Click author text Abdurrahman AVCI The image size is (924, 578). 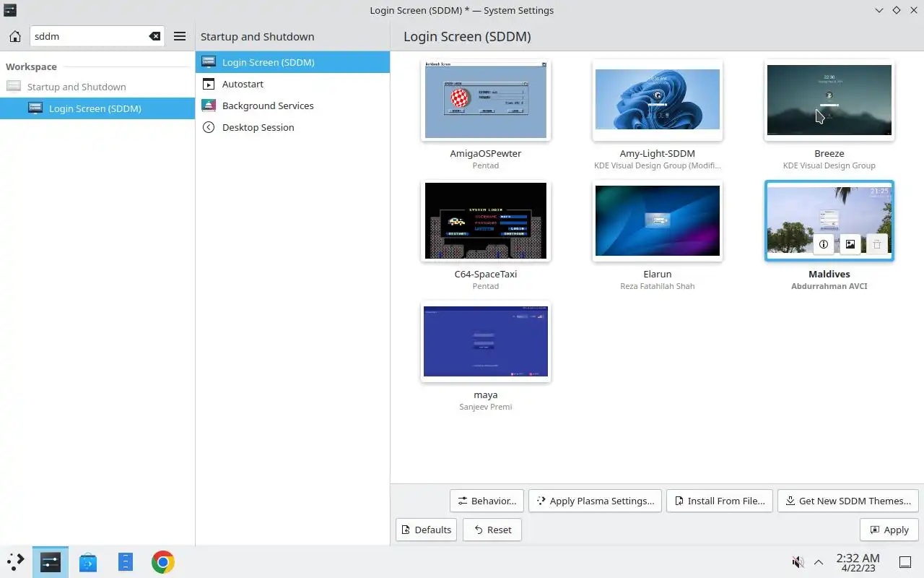click(829, 286)
